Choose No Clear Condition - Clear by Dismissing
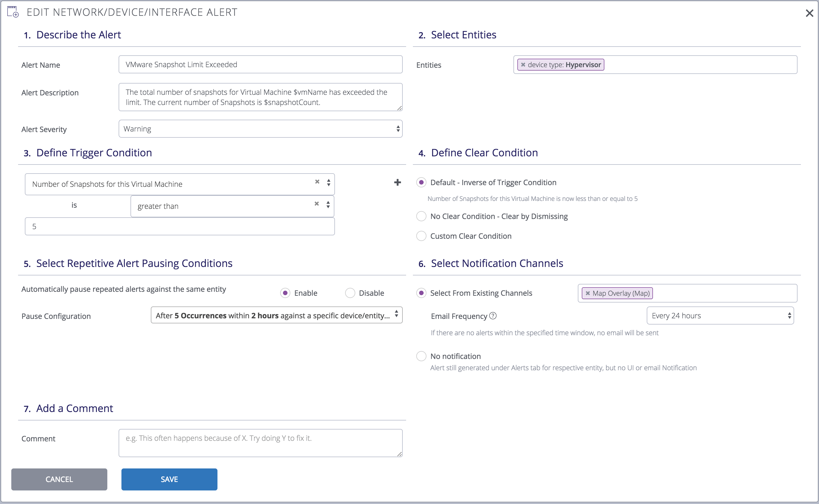The image size is (819, 504). (x=421, y=216)
